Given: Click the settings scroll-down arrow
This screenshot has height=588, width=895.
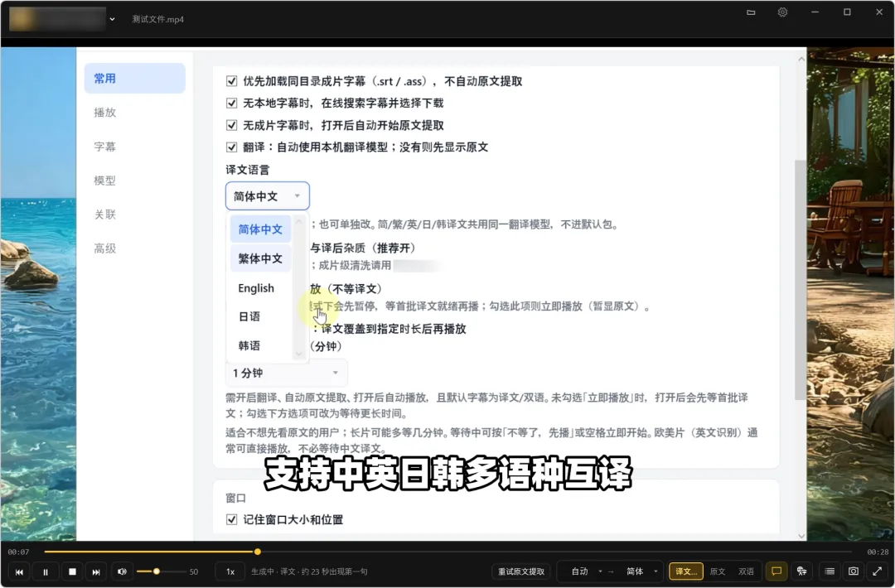Looking at the screenshot, I should tap(801, 536).
